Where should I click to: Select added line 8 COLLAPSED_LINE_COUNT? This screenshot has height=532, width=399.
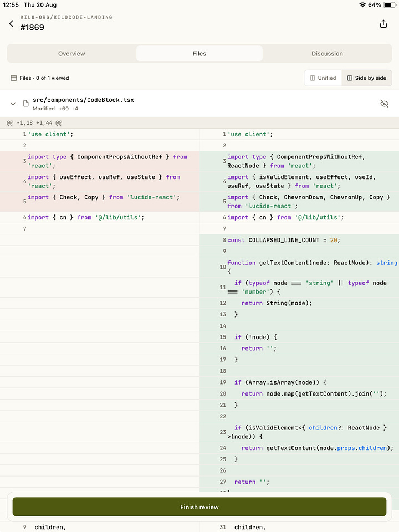tap(299, 240)
